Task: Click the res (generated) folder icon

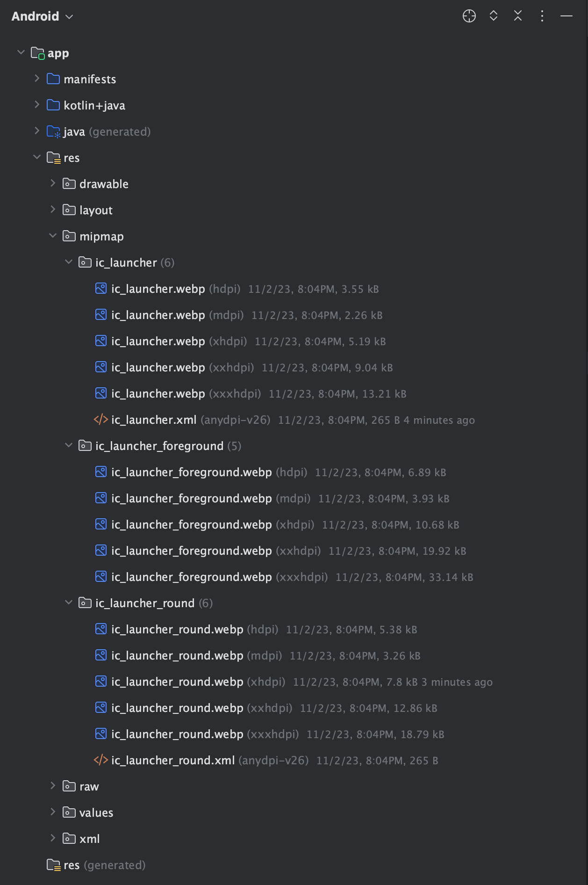Action: pyautogui.click(x=54, y=865)
